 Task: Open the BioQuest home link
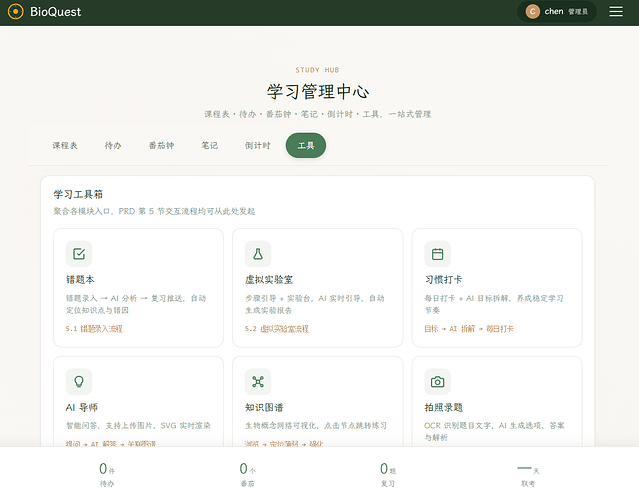click(44, 12)
